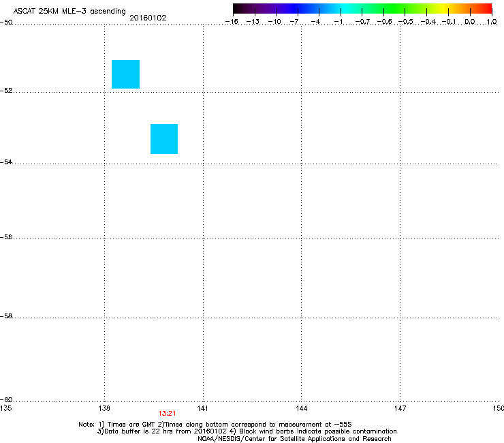
Task: Click the NOAA/NESDIS credit line
Action: (294, 439)
